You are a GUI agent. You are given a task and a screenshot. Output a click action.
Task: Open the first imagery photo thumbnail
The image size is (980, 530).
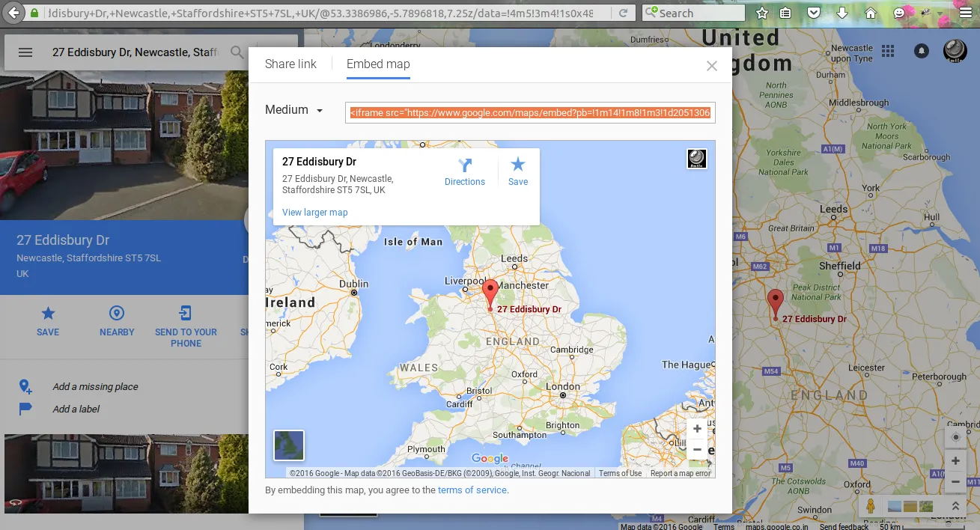point(894,507)
